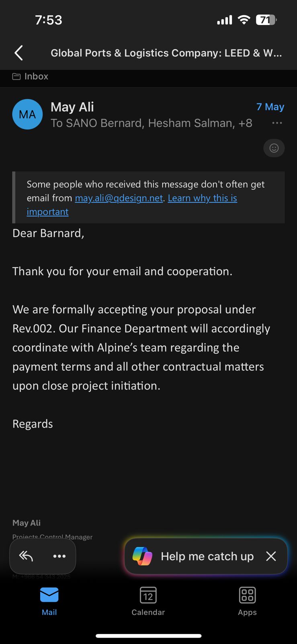Open may.ali@qdesign.net email link
Image resolution: width=297 pixels, height=644 pixels.
pyautogui.click(x=119, y=198)
